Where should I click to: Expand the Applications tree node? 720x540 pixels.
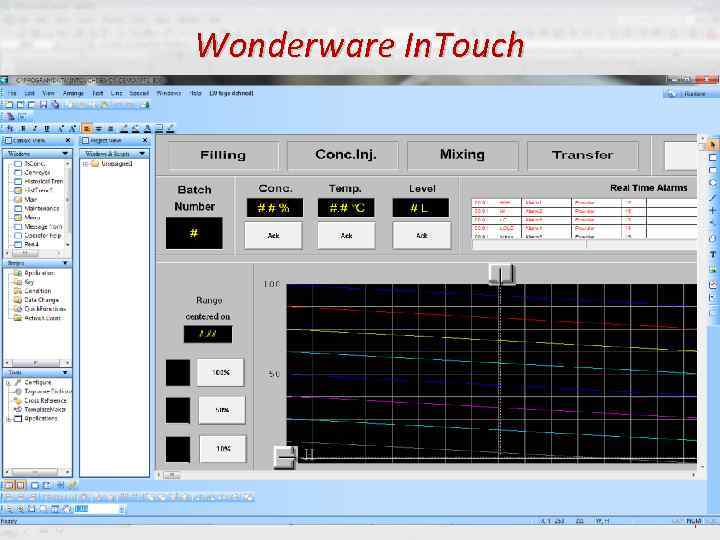[x=8, y=419]
